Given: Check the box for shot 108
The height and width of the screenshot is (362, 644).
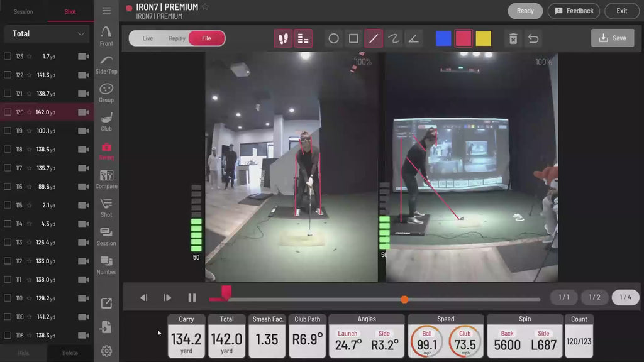Looking at the screenshot, I should pyautogui.click(x=8, y=336).
